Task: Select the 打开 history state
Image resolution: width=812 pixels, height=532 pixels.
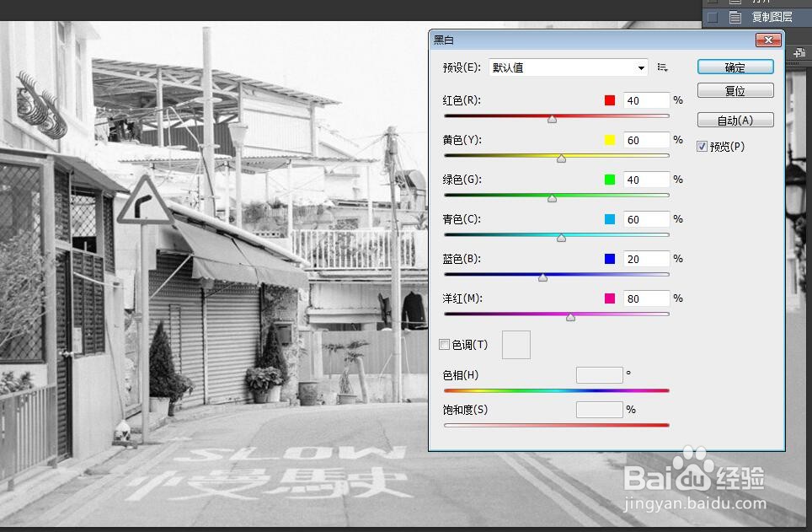Action: (762, 3)
